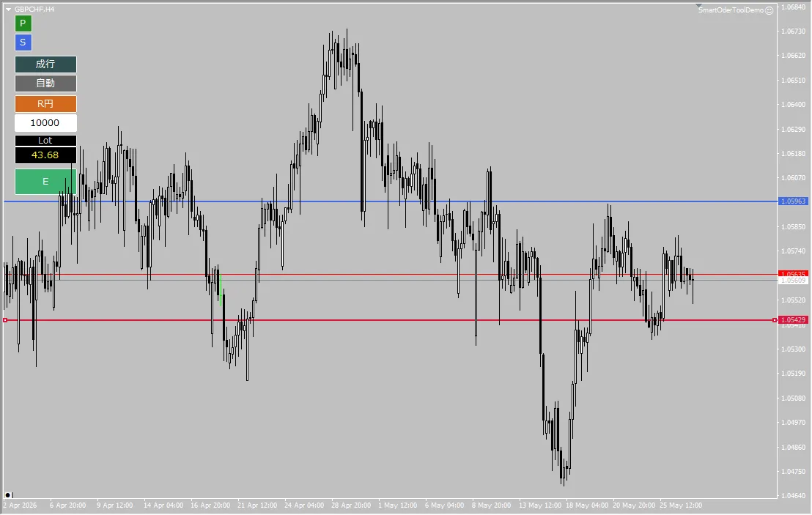
Task: Click the blue 1.05963 price label
Action: click(x=793, y=201)
